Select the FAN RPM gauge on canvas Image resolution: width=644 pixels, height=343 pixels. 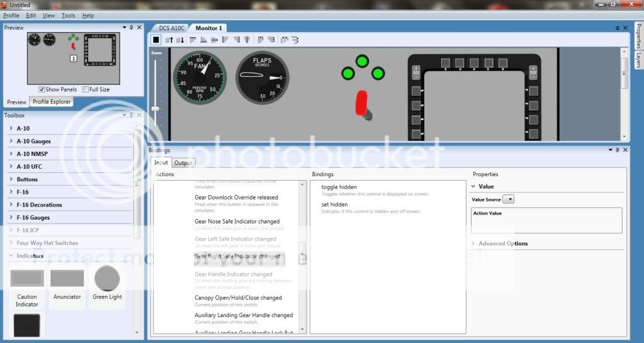click(200, 77)
